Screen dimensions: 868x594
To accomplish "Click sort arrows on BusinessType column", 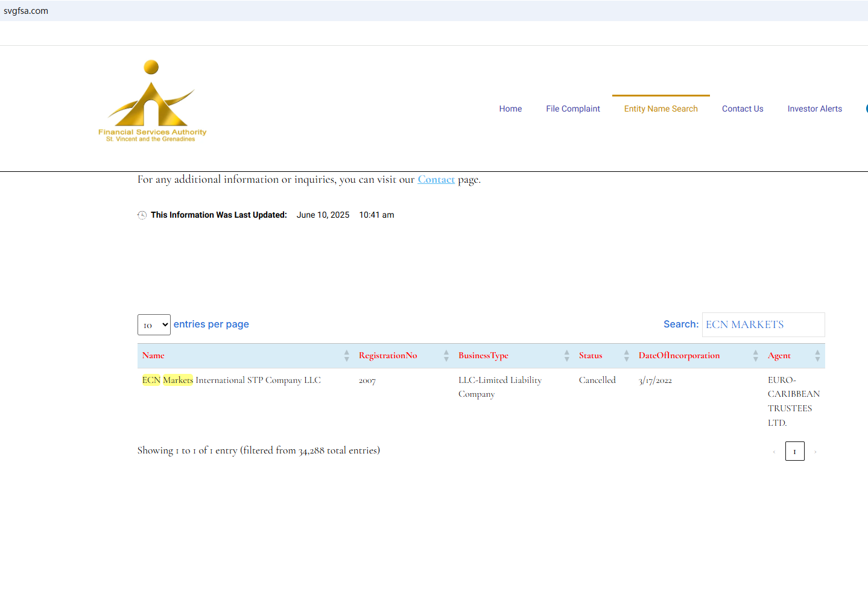I will point(566,356).
